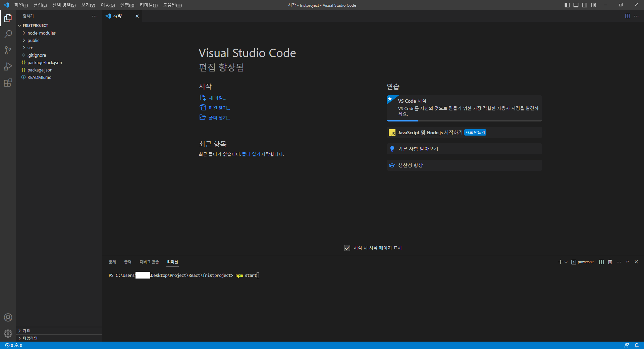Image resolution: width=644 pixels, height=349 pixels.
Task: Kill terminal with trash icon
Action: (x=610, y=262)
